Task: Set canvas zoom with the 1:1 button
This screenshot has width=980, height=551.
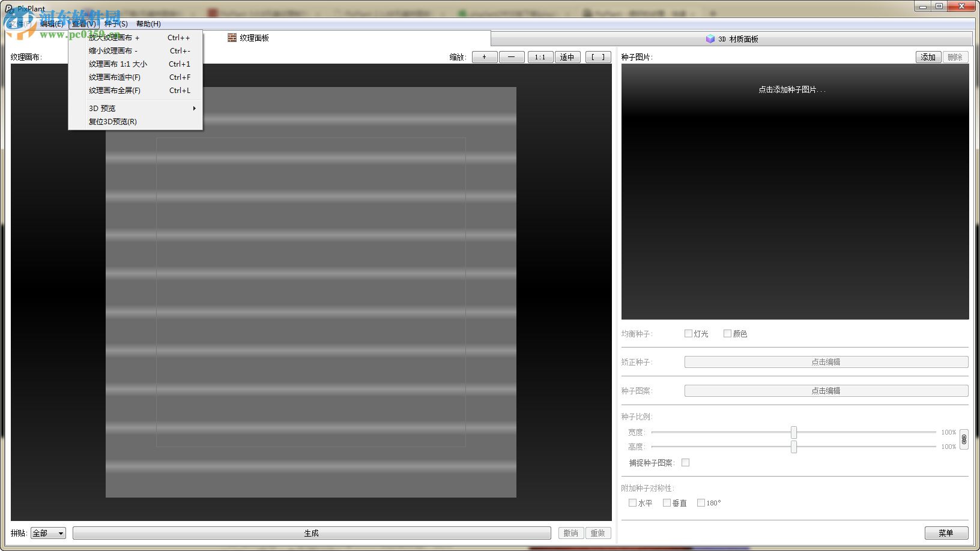Action: click(x=540, y=57)
